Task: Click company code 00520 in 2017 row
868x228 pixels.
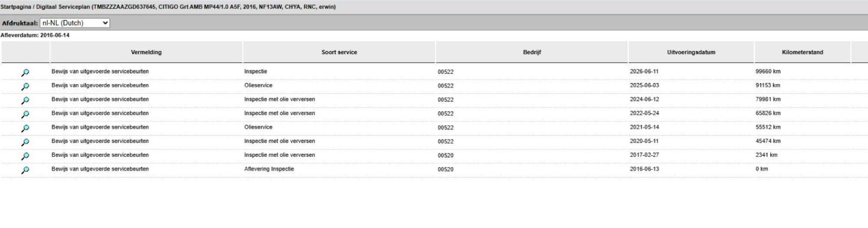Action: click(x=445, y=155)
